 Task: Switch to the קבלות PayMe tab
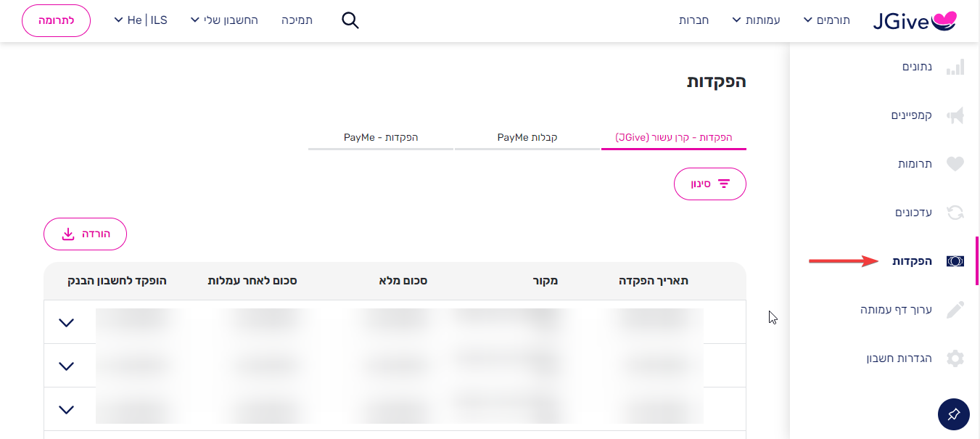[x=527, y=137]
